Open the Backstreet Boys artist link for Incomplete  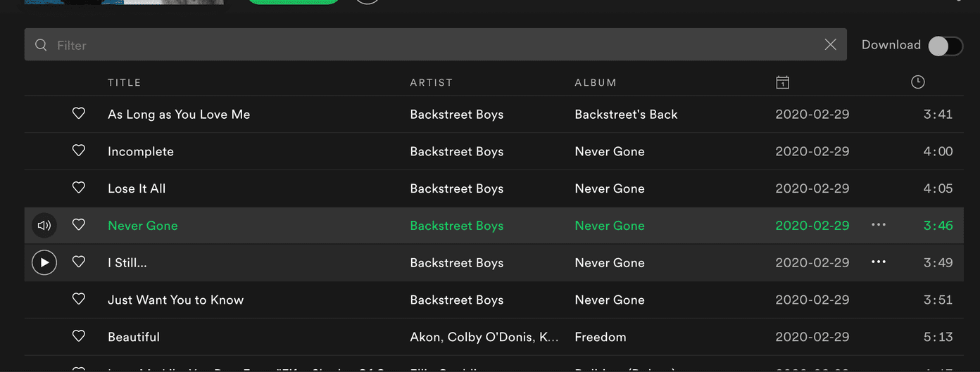(457, 151)
